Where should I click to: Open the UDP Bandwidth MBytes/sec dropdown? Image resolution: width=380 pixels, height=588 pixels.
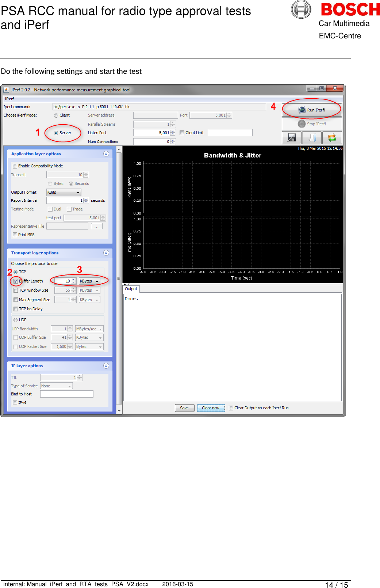pos(89,329)
